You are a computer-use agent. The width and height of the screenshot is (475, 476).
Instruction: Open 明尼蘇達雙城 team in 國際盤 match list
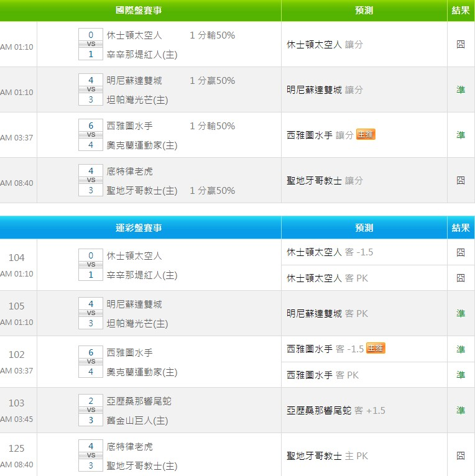(x=134, y=80)
